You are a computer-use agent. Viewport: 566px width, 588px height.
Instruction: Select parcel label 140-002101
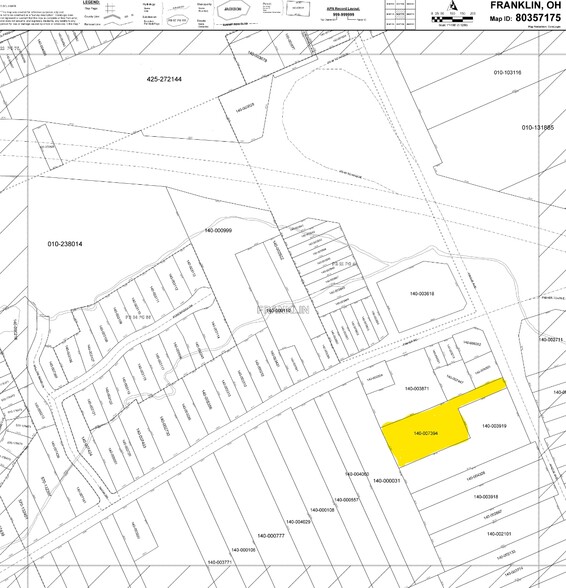[499, 534]
